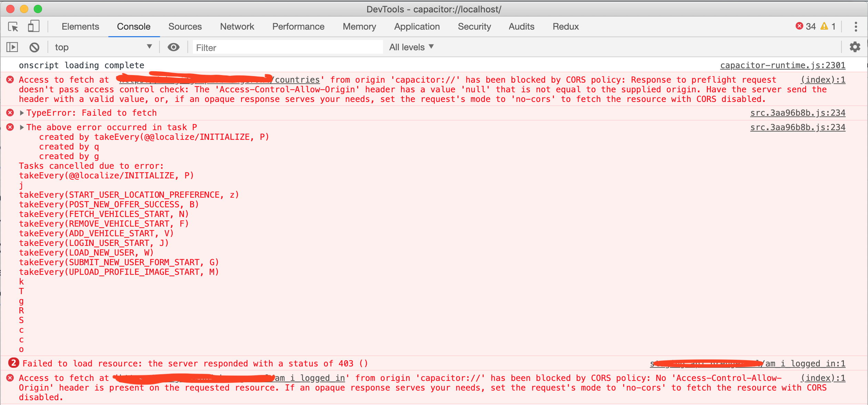Open the All levels log filter dropdown
Screen dimensions: 868x405
coord(411,47)
